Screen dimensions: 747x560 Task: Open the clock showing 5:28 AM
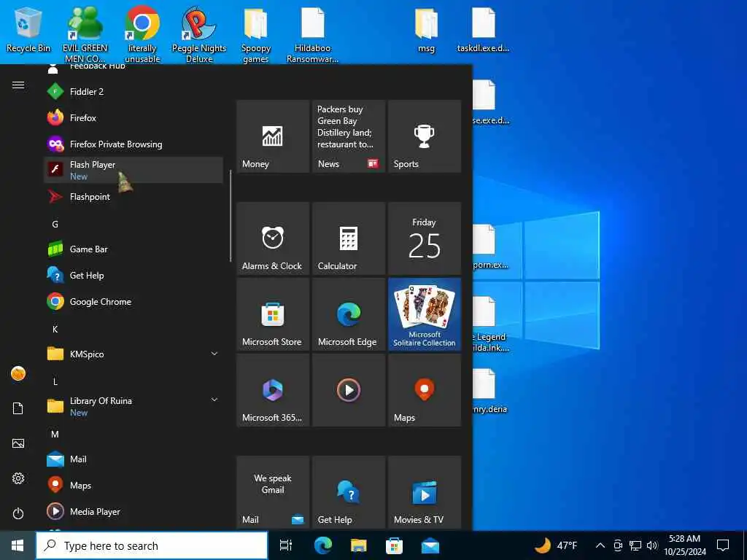point(684,545)
